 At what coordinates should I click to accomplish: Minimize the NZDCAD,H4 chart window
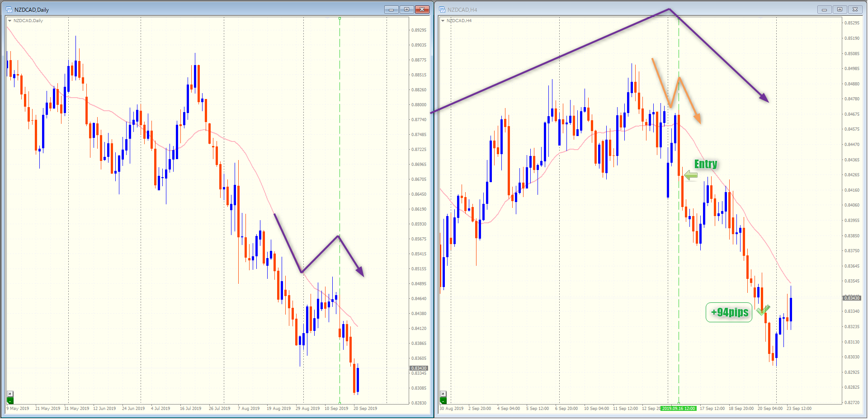(x=824, y=9)
